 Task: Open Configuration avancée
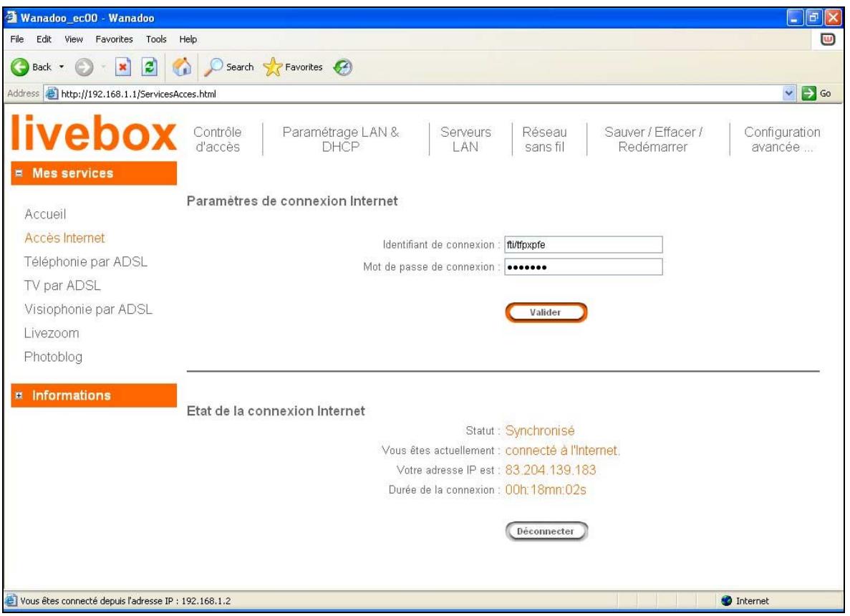782,140
